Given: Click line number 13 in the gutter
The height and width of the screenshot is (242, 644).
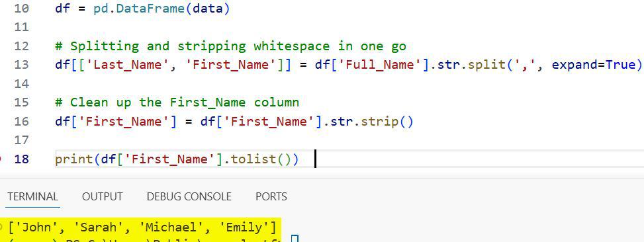Looking at the screenshot, I should tap(21, 65).
